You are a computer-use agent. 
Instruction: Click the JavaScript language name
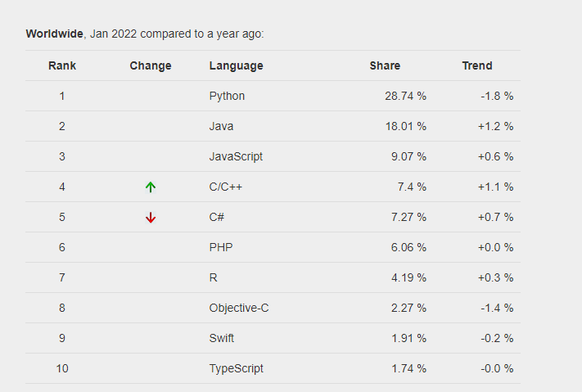click(x=236, y=156)
